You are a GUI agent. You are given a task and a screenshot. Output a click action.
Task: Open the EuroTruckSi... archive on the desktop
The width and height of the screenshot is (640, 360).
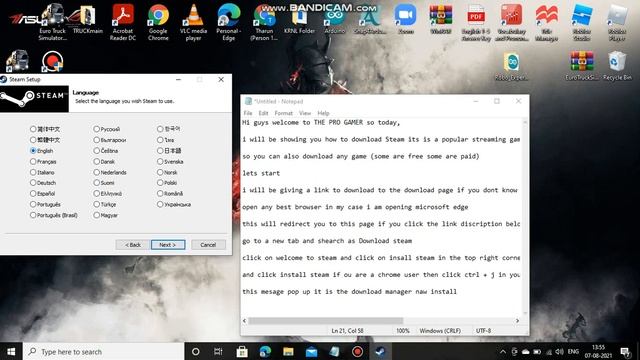(582, 65)
